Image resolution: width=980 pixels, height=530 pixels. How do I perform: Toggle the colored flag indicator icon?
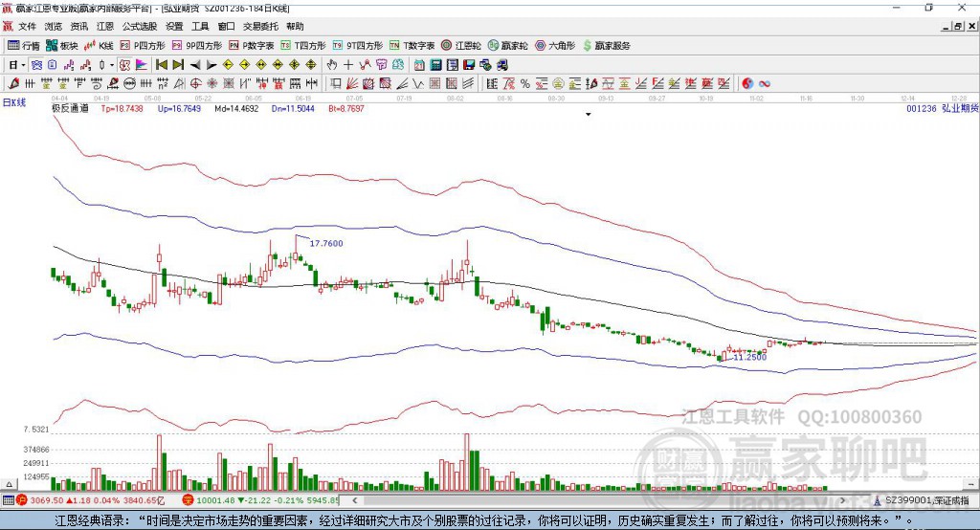pyautogui.click(x=142, y=64)
